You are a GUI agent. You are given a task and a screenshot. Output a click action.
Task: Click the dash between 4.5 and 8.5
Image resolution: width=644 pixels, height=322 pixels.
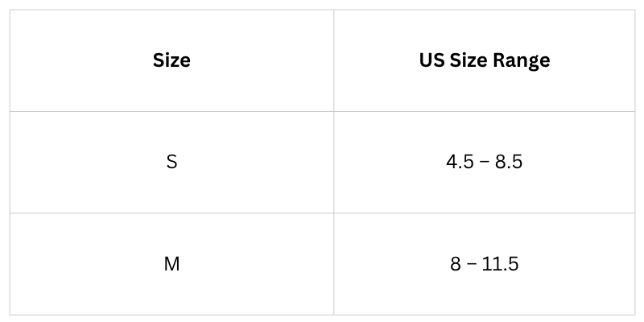[484, 162]
